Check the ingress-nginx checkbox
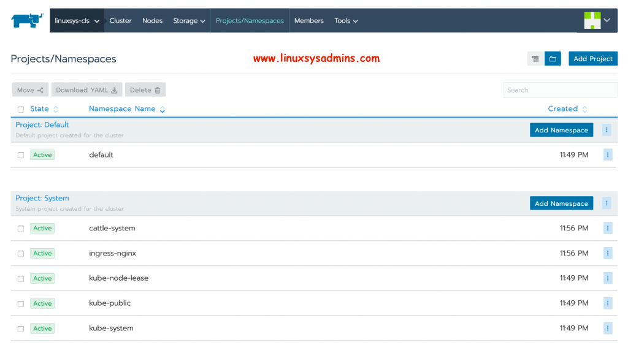 pyautogui.click(x=21, y=254)
